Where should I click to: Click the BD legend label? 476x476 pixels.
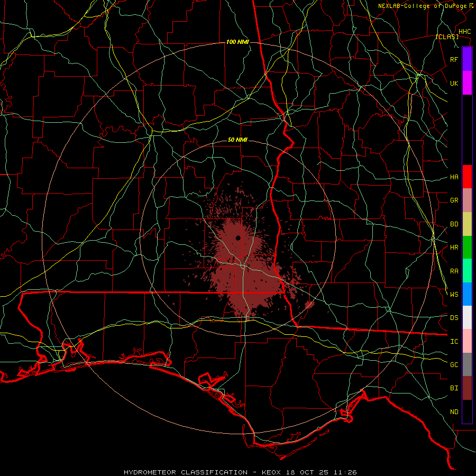point(454,224)
